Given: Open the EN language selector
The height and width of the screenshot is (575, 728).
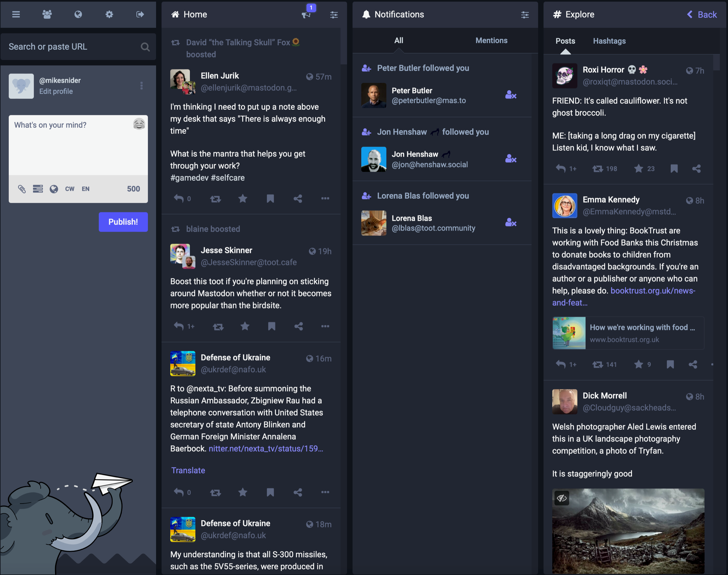Looking at the screenshot, I should (x=86, y=189).
